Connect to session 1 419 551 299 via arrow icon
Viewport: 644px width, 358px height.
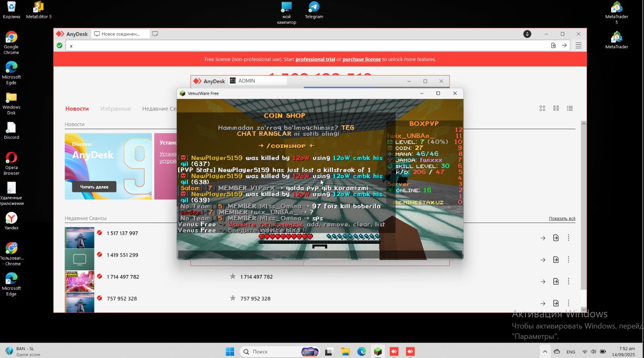click(x=543, y=259)
